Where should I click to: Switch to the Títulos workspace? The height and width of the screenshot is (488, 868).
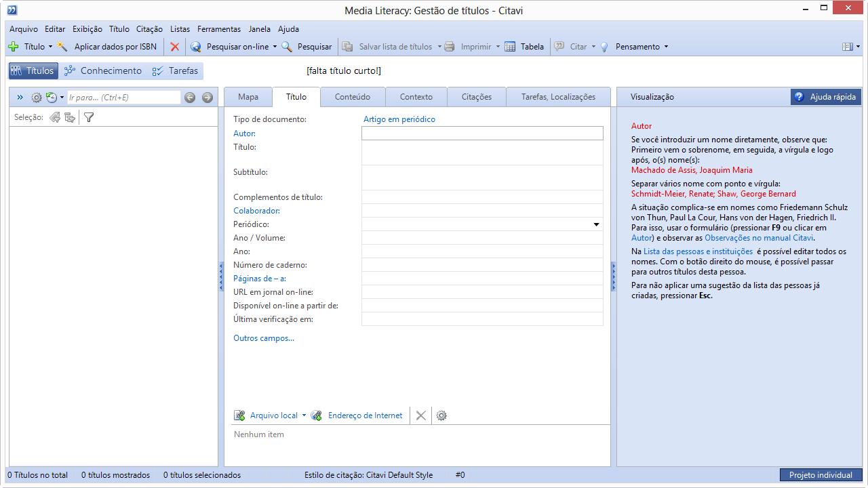pyautogui.click(x=33, y=71)
